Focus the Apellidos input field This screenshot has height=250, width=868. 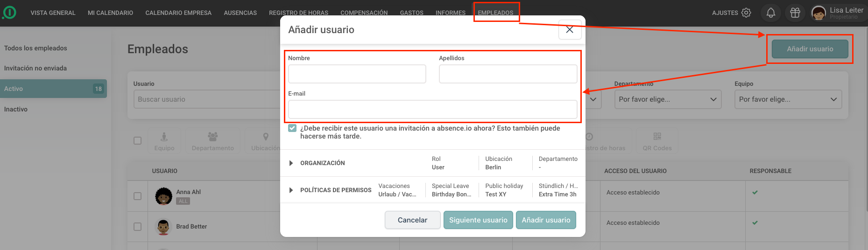[508, 74]
